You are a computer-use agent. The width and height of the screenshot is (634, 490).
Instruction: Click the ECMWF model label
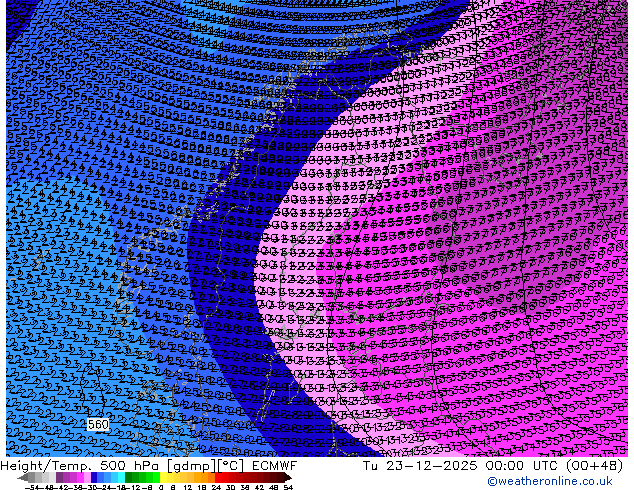pyautogui.click(x=275, y=466)
